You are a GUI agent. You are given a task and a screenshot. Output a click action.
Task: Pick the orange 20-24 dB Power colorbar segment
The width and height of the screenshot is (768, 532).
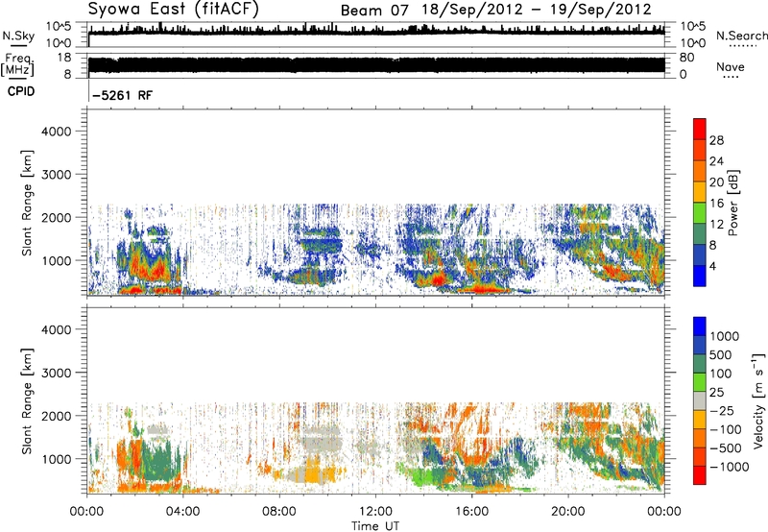tap(700, 171)
